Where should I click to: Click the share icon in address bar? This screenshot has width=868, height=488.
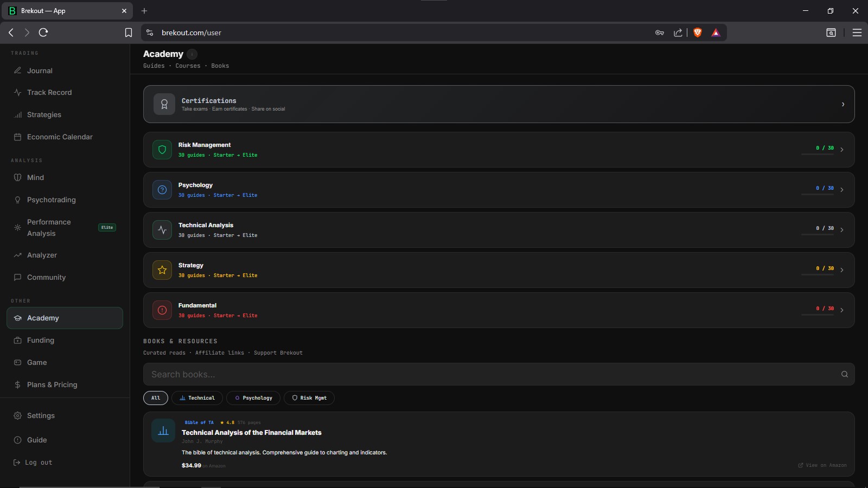click(678, 33)
